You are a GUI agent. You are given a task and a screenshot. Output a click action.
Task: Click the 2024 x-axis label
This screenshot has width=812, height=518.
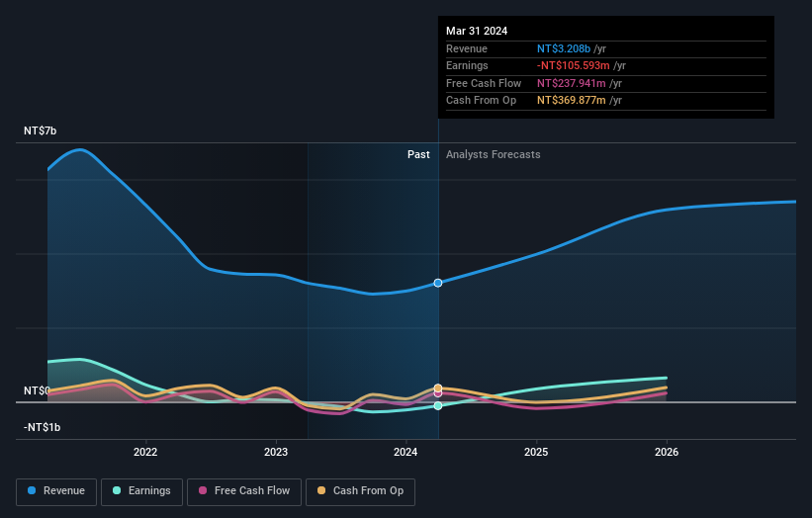click(x=406, y=452)
